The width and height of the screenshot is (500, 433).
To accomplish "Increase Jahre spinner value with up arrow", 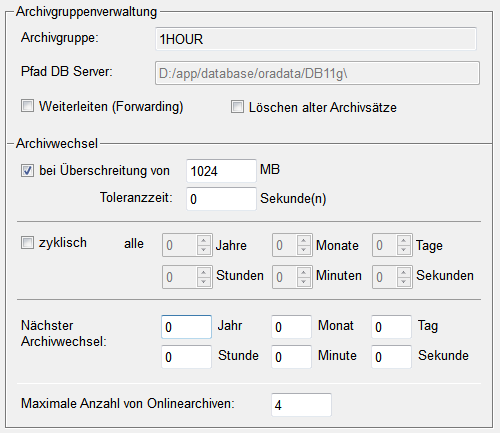I will 203,240.
